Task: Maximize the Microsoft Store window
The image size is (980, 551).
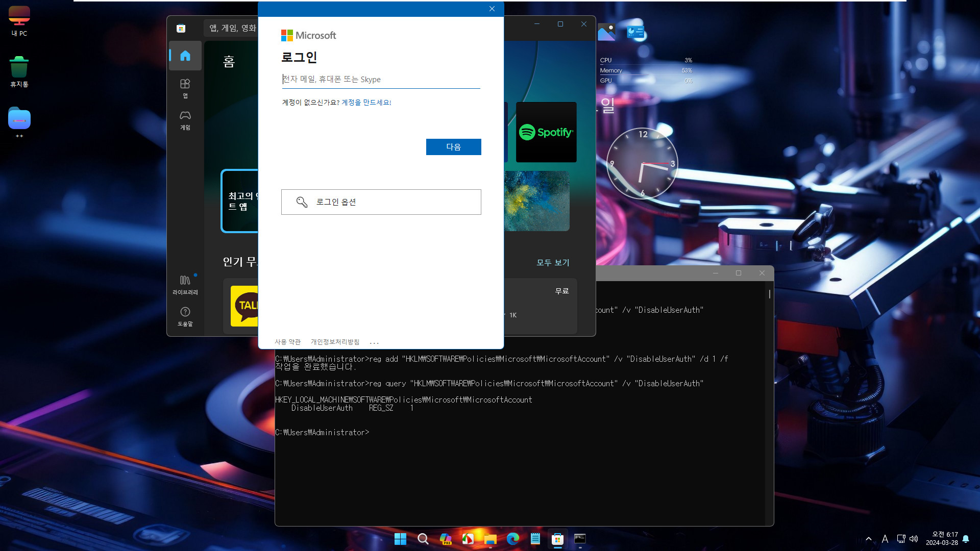Action: click(560, 24)
